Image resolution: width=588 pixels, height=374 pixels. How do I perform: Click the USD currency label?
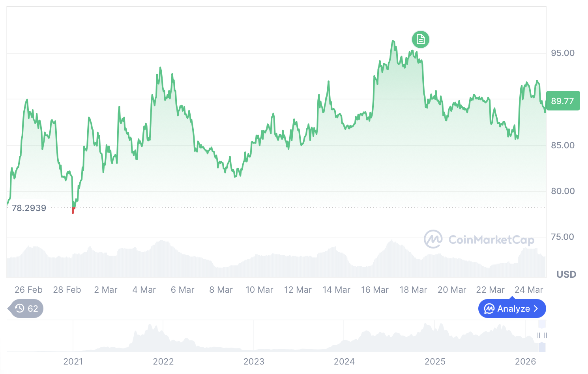(566, 274)
